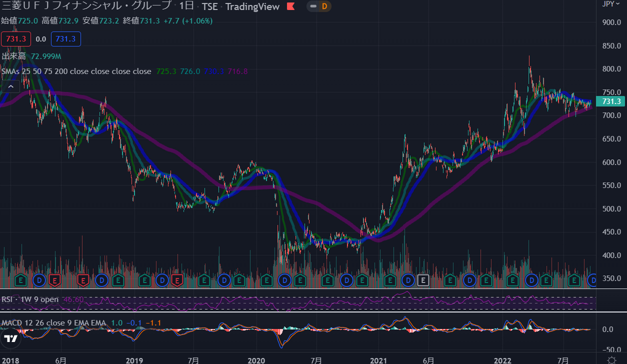Click the 2020 label on the time axis
This screenshot has width=627, height=364.
point(256,360)
